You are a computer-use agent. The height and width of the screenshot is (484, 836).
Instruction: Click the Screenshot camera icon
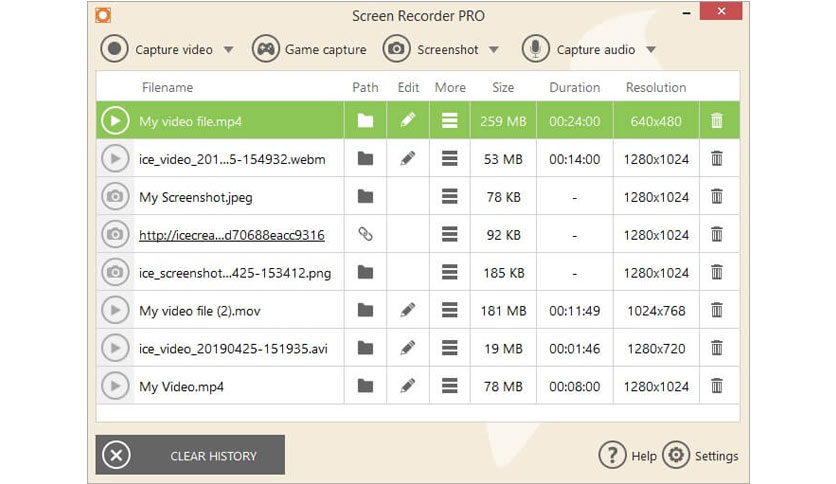coord(396,49)
